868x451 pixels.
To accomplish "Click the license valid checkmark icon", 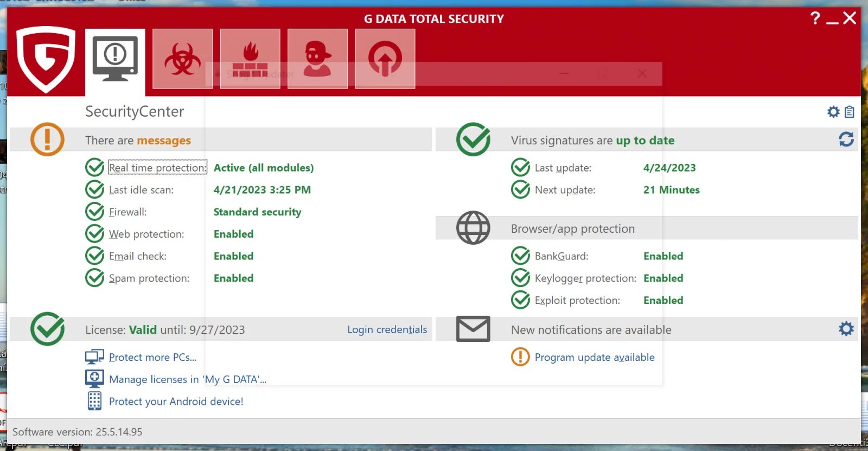I will [48, 329].
